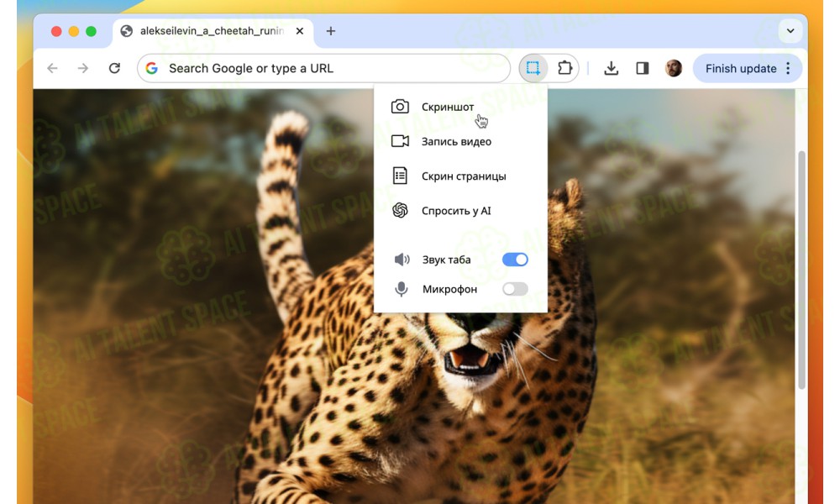Select Запись видео menu item
The height and width of the screenshot is (504, 840).
460,141
